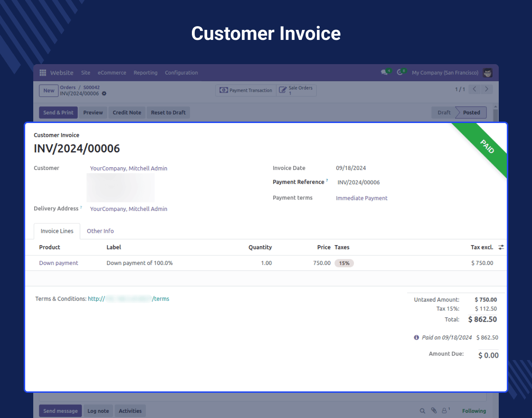The width and height of the screenshot is (532, 418).
Task: Click the Delivery Address help question mark
Action: [81, 207]
